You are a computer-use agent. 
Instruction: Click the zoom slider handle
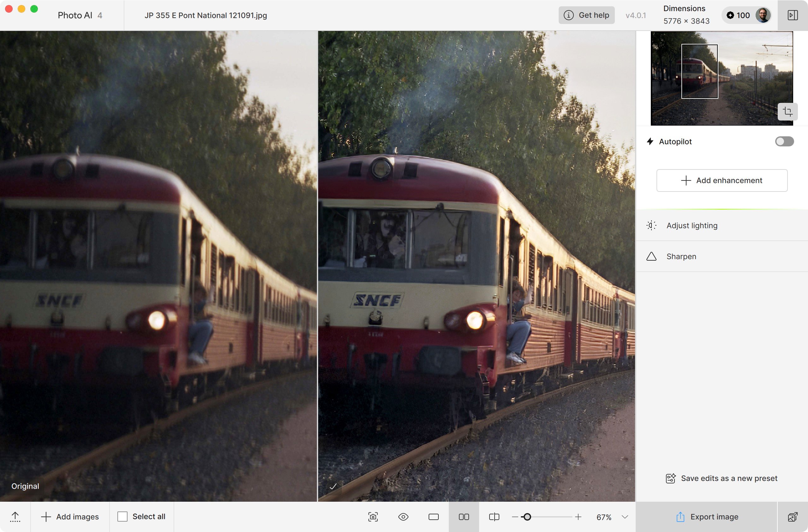(527, 517)
